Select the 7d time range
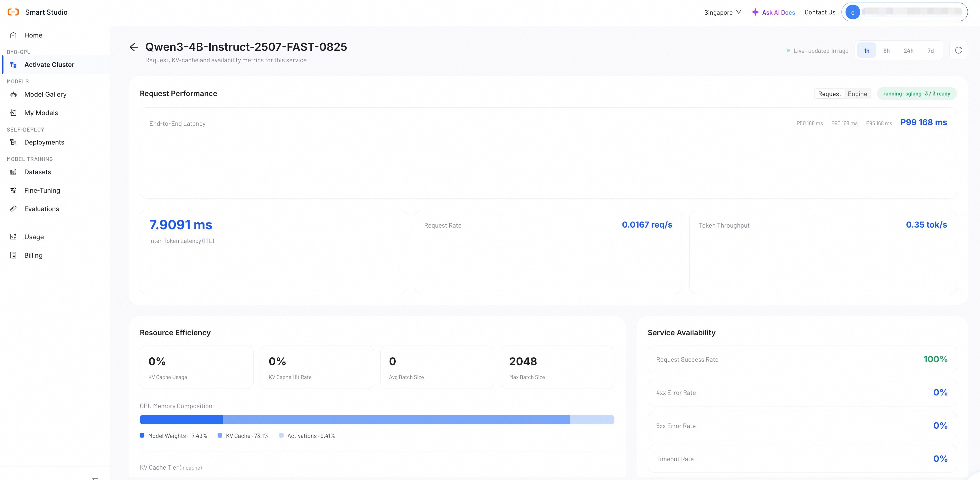 [931, 50]
